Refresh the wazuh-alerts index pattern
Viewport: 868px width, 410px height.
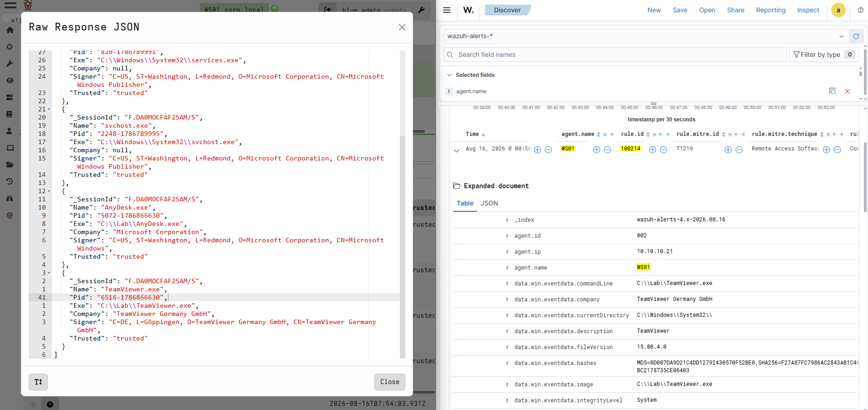tap(856, 36)
